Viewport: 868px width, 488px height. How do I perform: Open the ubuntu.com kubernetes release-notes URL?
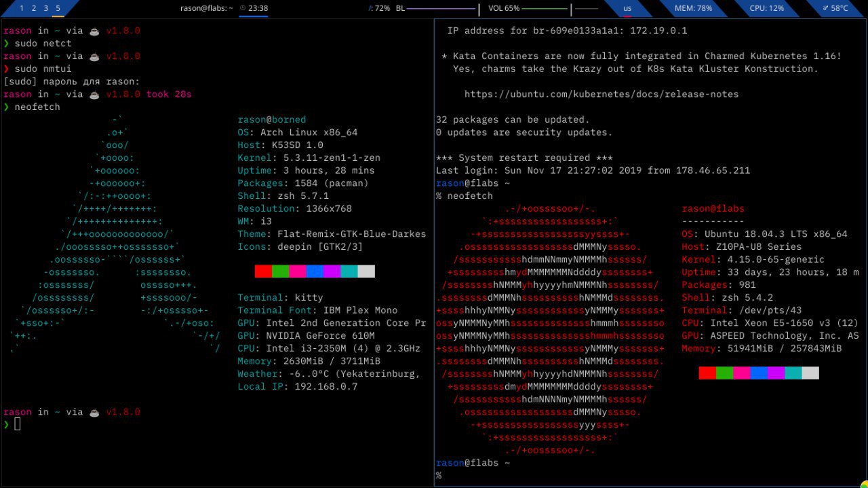pos(601,94)
